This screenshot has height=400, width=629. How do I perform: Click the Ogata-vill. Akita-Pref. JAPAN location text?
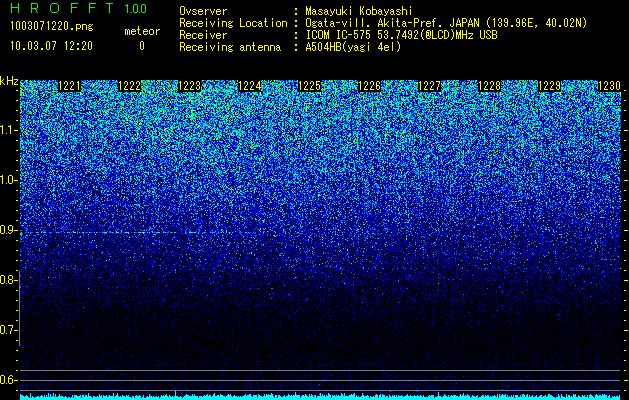coord(446,23)
